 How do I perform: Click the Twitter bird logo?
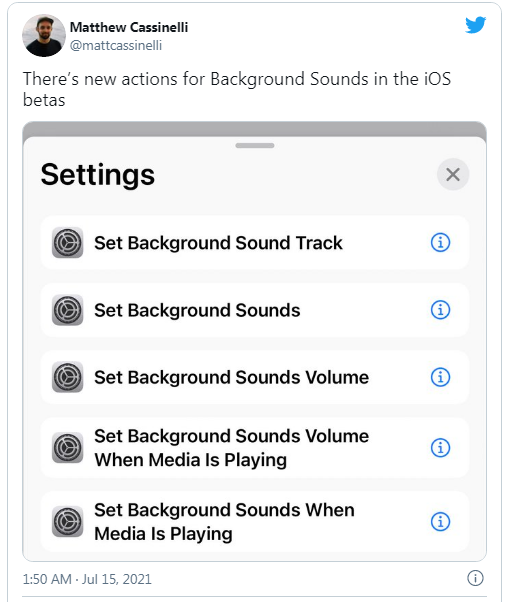(x=476, y=25)
